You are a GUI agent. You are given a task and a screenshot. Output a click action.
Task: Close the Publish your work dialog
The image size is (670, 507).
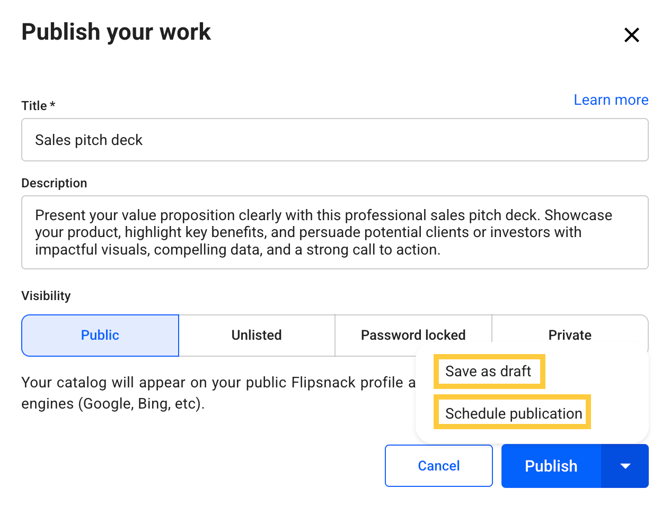(x=631, y=36)
